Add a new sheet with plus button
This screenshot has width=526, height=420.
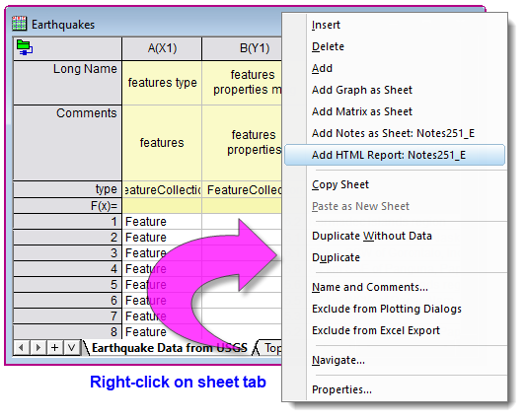tap(55, 348)
